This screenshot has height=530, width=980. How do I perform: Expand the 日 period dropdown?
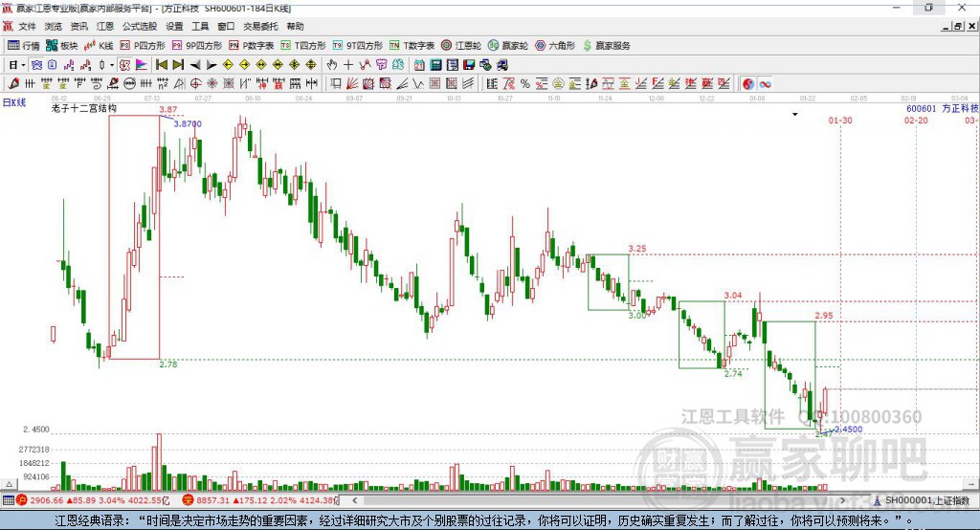tap(23, 65)
